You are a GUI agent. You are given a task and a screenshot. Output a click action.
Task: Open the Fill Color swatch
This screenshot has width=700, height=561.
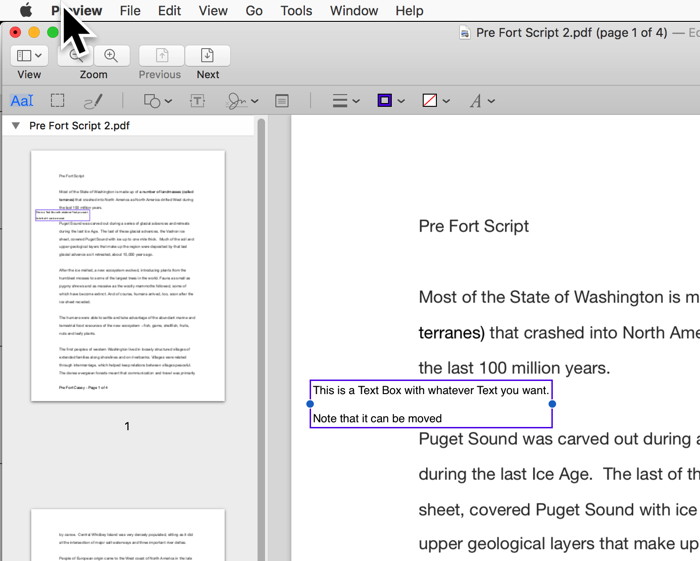coord(435,101)
